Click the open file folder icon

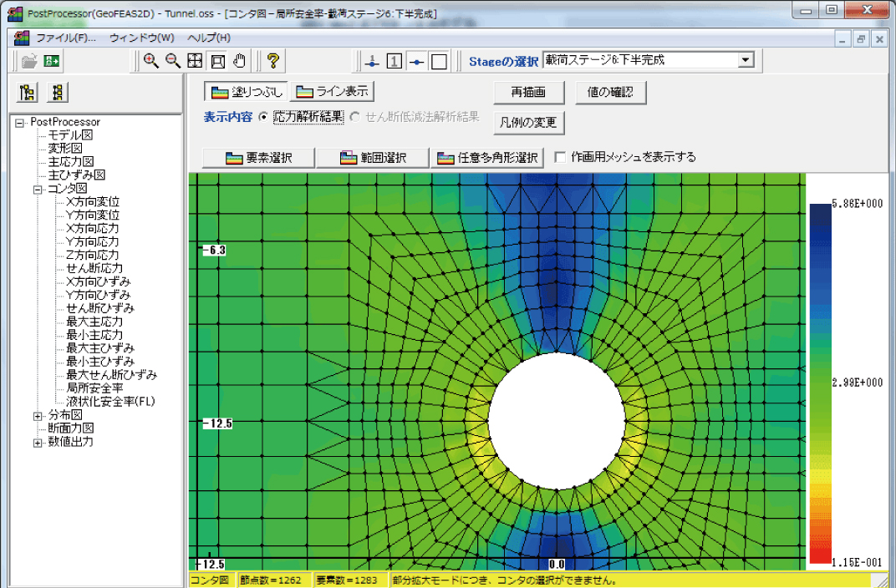point(29,60)
